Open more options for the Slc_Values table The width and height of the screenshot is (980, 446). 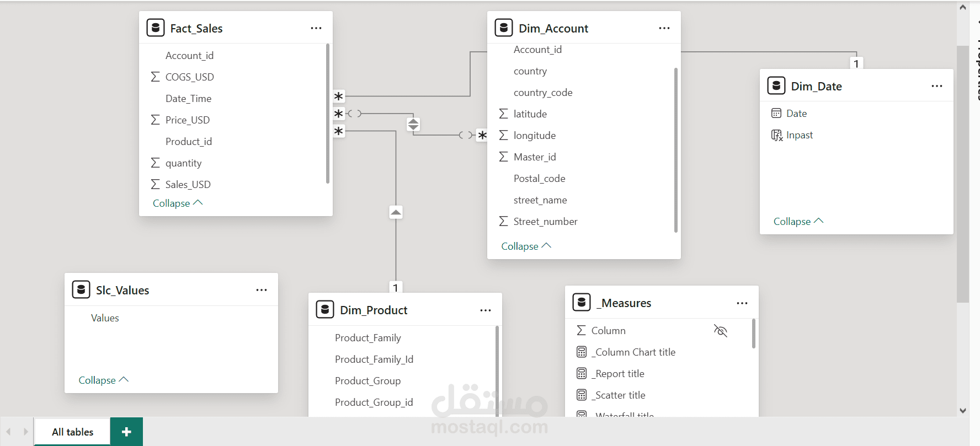point(262,290)
